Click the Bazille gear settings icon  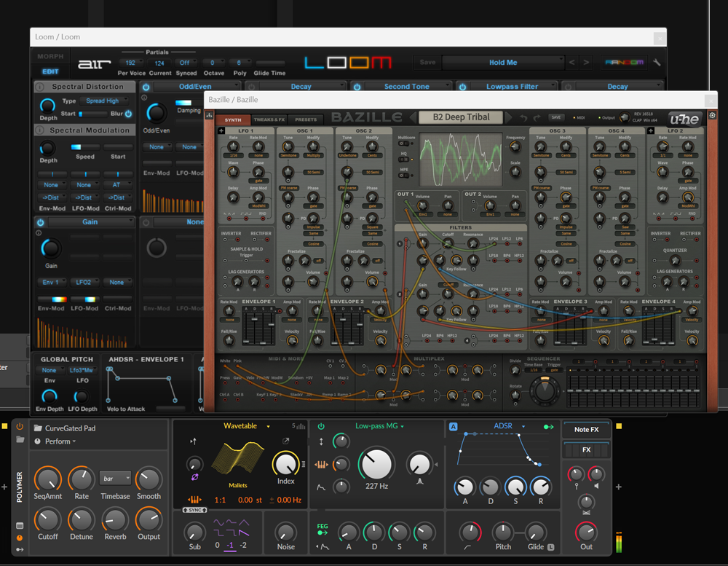(712, 116)
